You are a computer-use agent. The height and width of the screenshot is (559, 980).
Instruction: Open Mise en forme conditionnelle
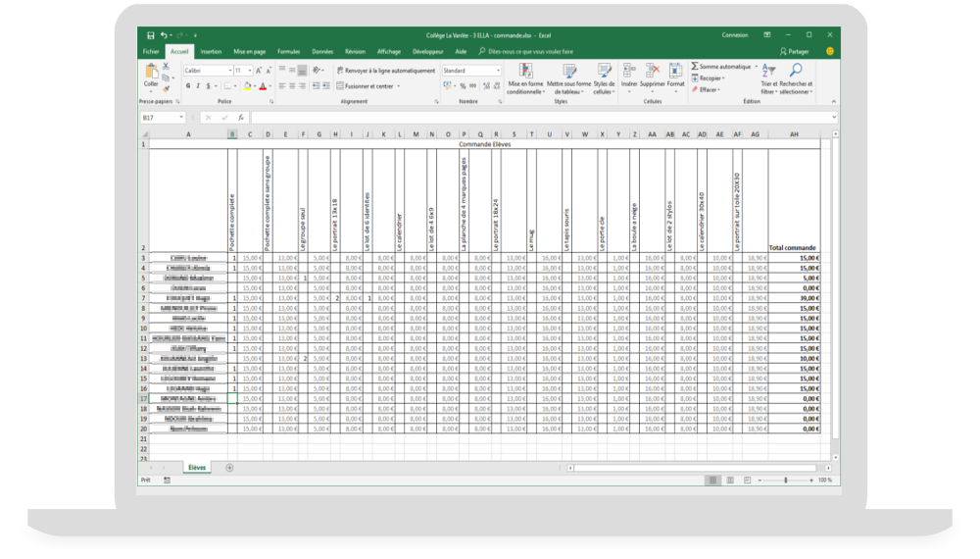coord(525,72)
